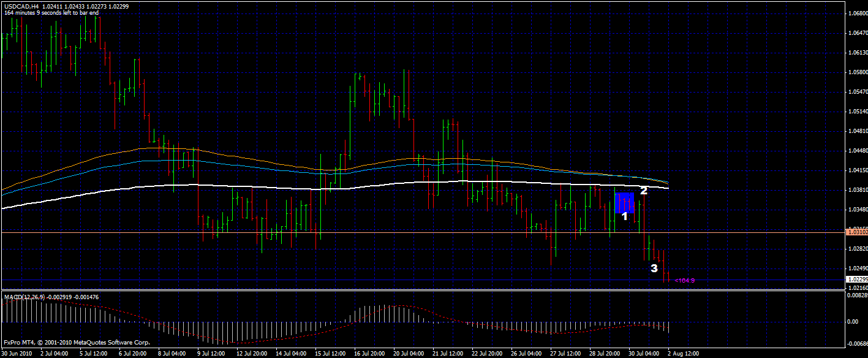This screenshot has width=868, height=358.
Task: Click the number 2 annotation label
Action: point(643,191)
